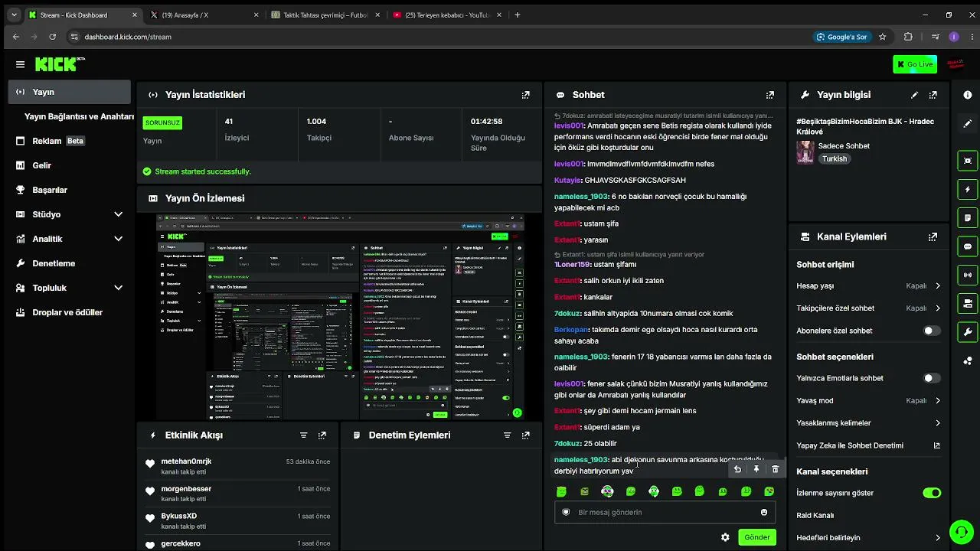Open Yayın Bağlantısı ve Anahtarı page
The width and height of the screenshot is (980, 551).
(79, 116)
